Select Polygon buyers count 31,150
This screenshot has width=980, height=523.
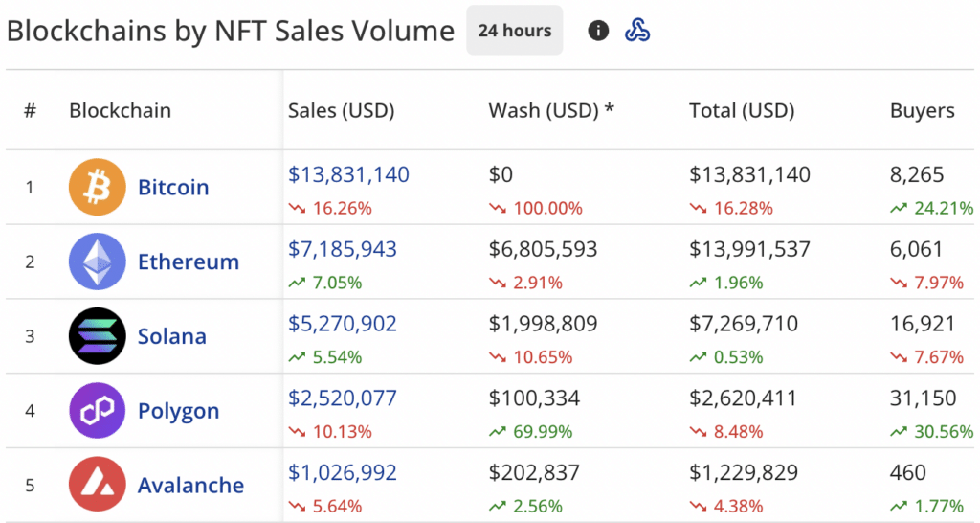pyautogui.click(x=924, y=398)
